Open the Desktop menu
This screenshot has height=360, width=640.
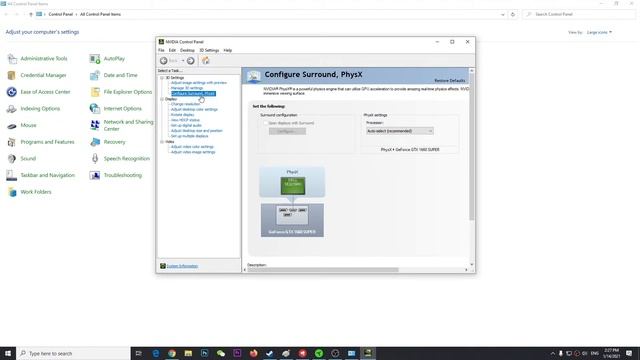[187, 50]
